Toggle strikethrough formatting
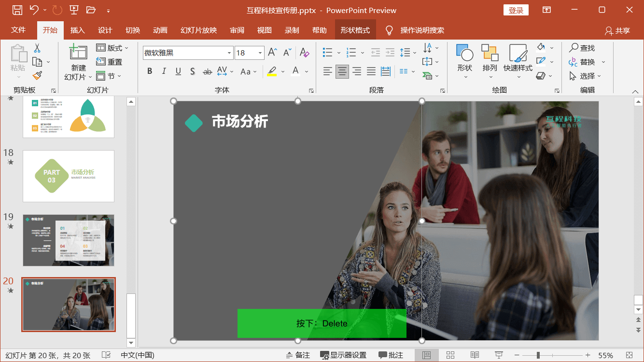The image size is (644, 362). [x=207, y=71]
